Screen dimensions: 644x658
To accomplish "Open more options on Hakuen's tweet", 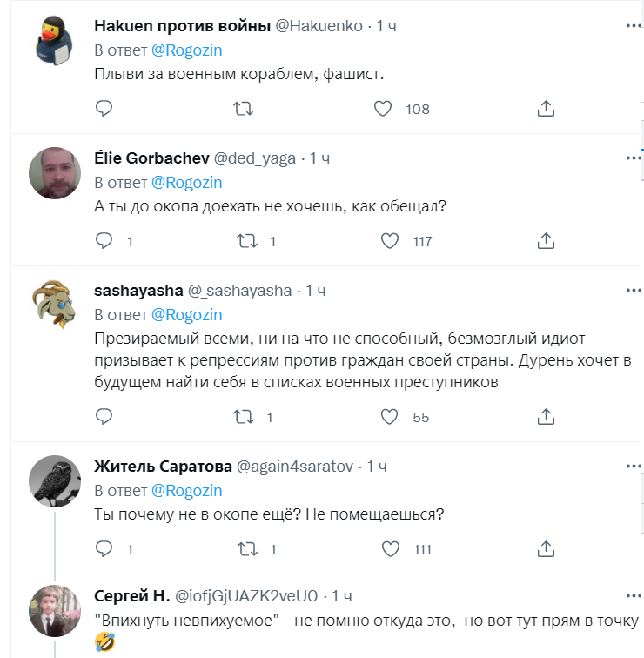I will click(633, 26).
